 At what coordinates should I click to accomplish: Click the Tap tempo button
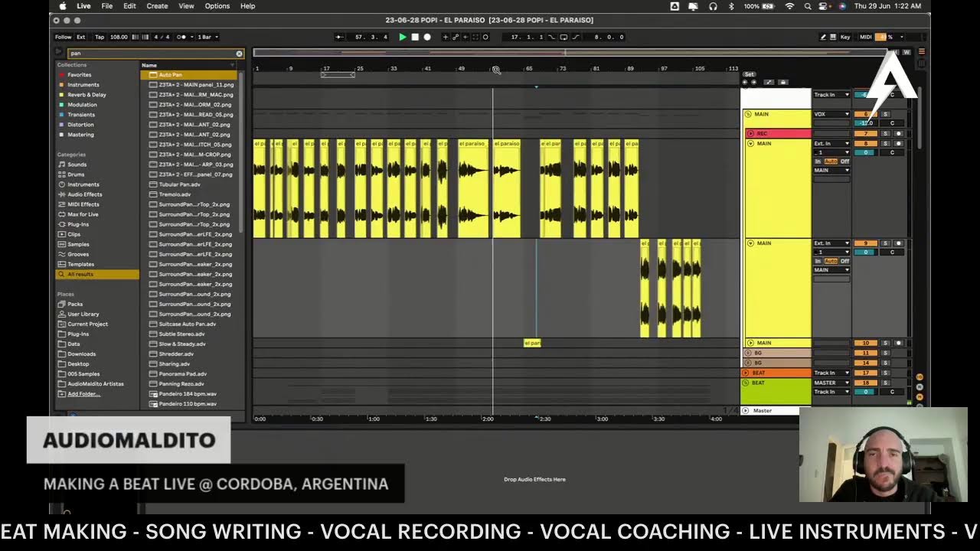100,37
